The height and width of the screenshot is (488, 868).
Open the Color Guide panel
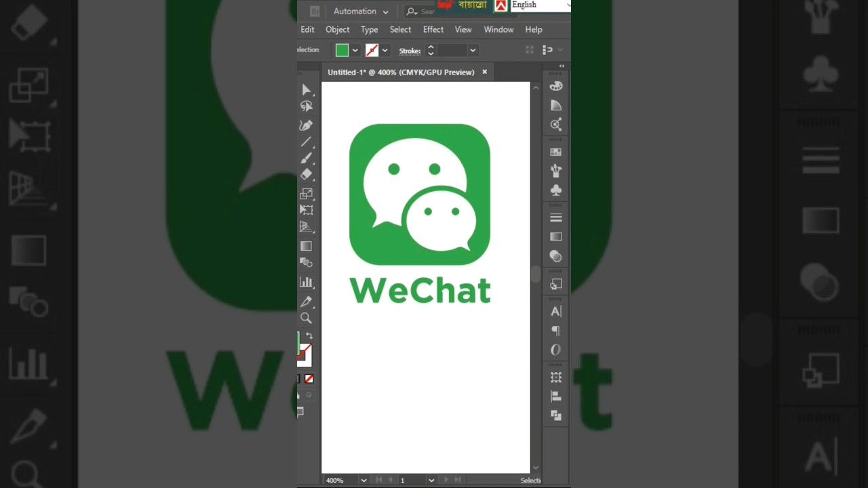[x=556, y=105]
